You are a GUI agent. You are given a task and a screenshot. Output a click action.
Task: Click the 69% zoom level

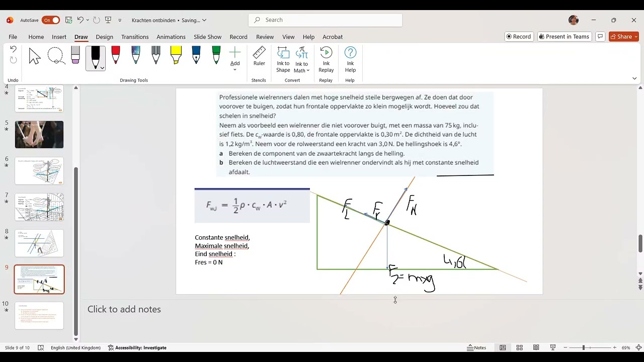click(x=626, y=347)
